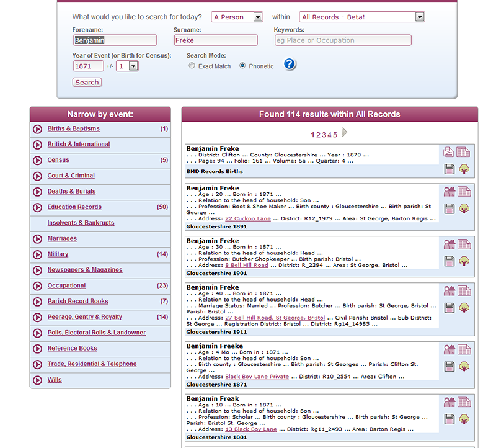Open table view icon for Benjamin Freak 1881 result

(x=464, y=402)
